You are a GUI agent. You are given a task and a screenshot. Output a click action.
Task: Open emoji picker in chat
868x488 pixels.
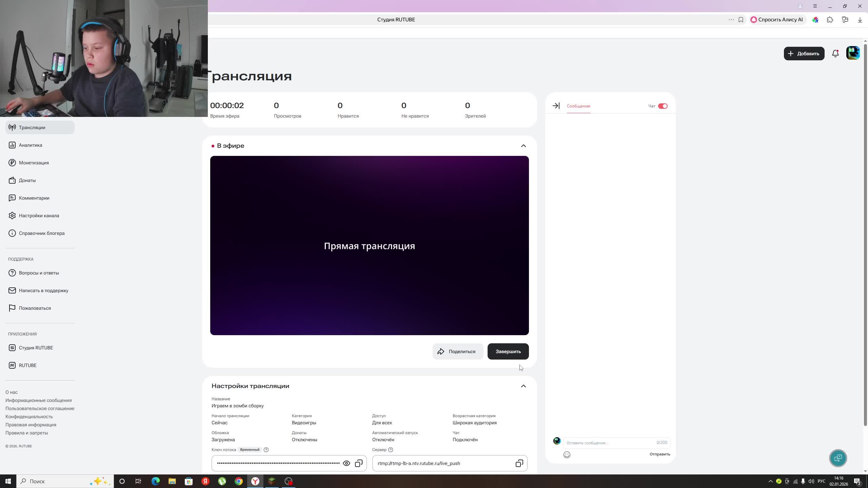(x=567, y=455)
